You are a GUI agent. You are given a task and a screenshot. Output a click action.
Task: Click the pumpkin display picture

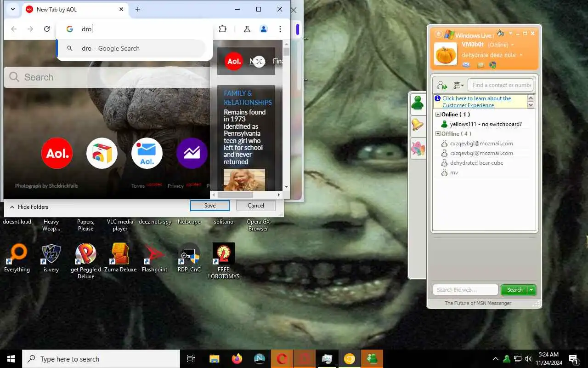(446, 54)
